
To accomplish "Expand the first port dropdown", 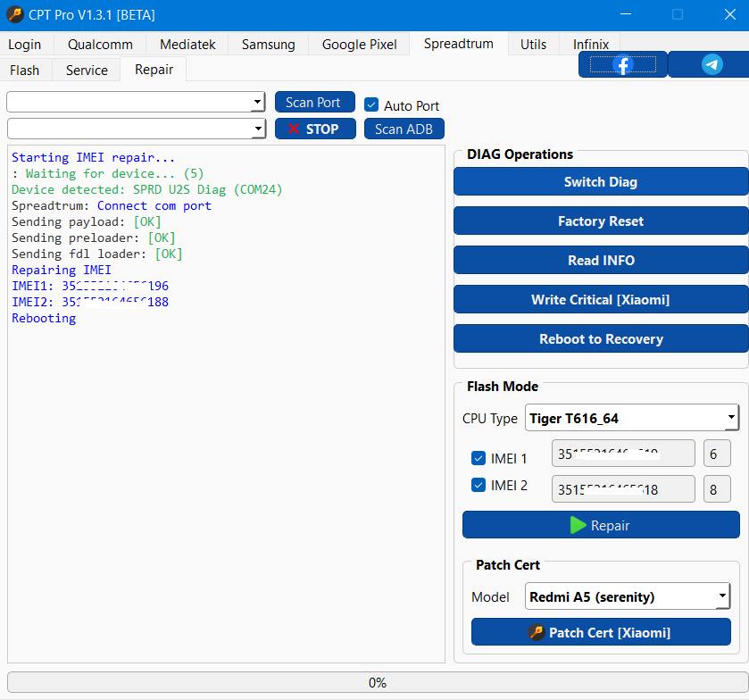I will pos(257,102).
